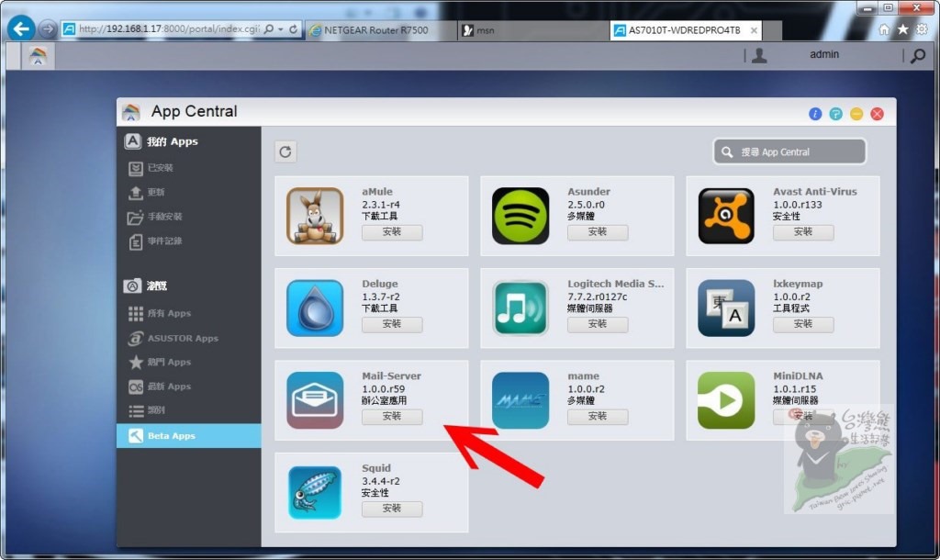This screenshot has width=940, height=560.
Task: Select the AS7010T-WDREDPRO4TB tab
Action: point(684,30)
